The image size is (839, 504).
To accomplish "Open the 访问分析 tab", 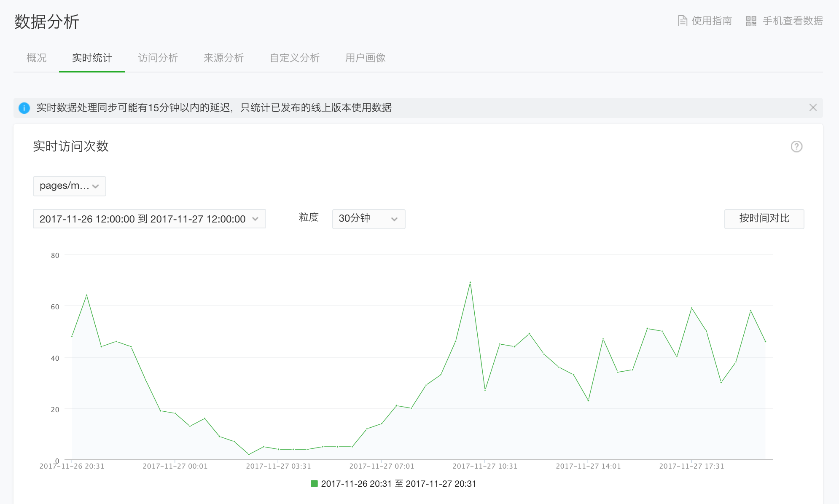I will (x=158, y=58).
